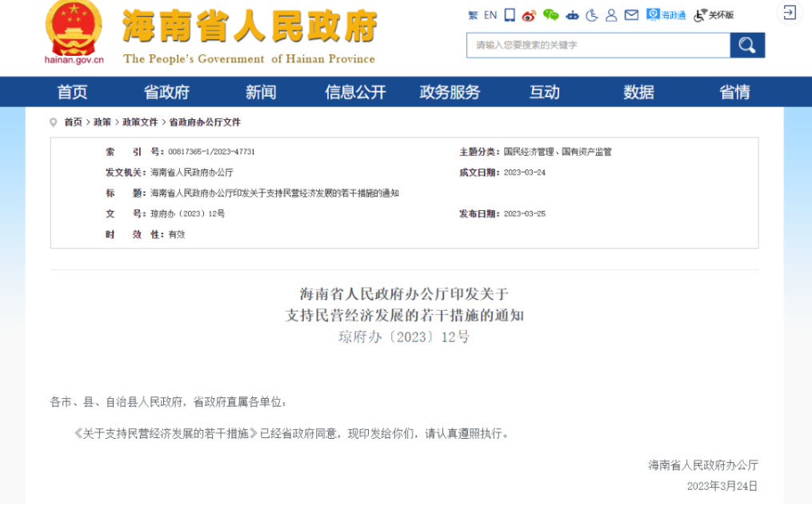Screen dimensions: 812x506
Task: Open the user account person icon
Action: click(611, 15)
